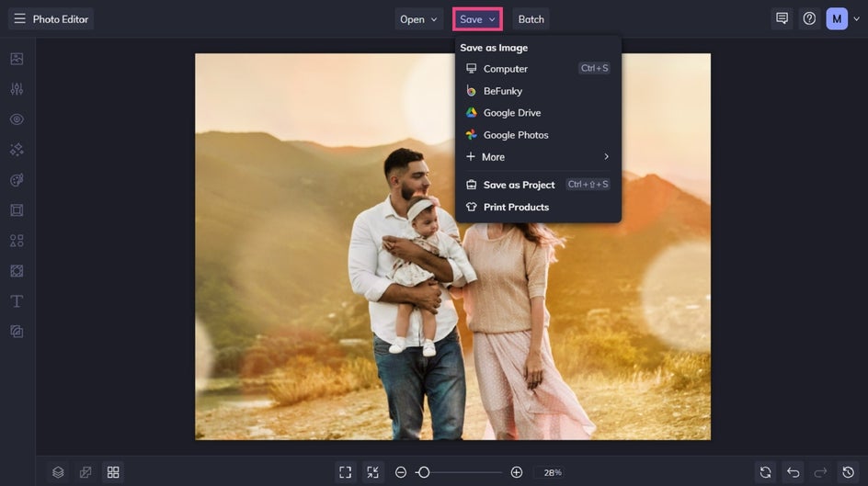Open the help question mark
The height and width of the screenshot is (486, 868).
click(809, 18)
